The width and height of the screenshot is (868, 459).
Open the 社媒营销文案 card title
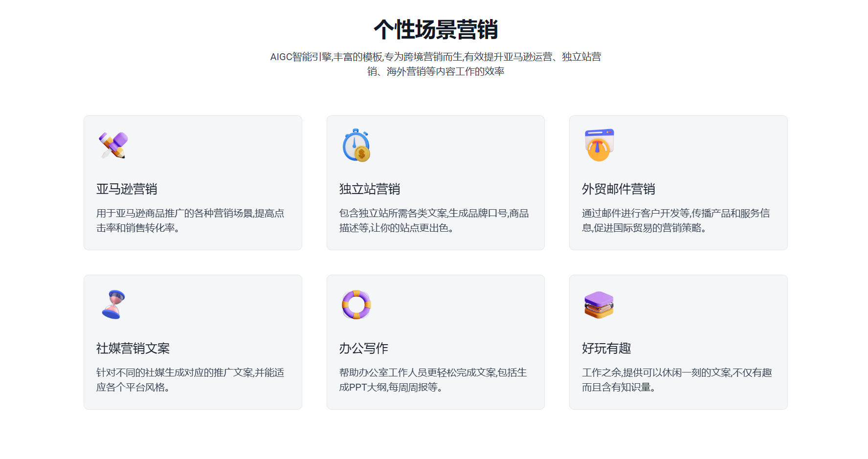point(133,349)
